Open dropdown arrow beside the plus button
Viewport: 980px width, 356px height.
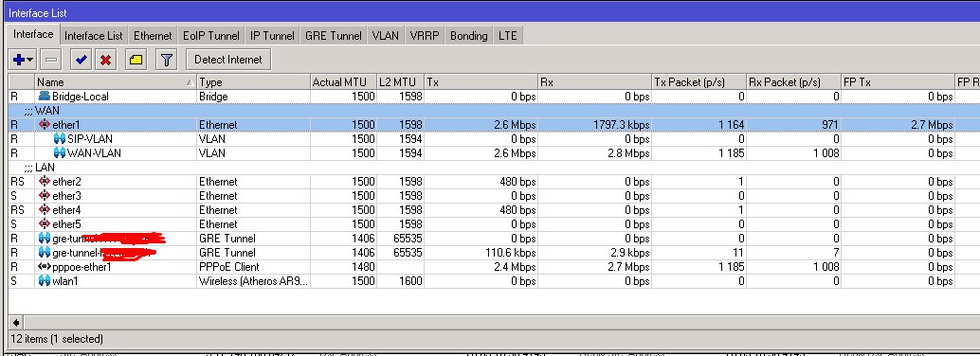(x=30, y=60)
